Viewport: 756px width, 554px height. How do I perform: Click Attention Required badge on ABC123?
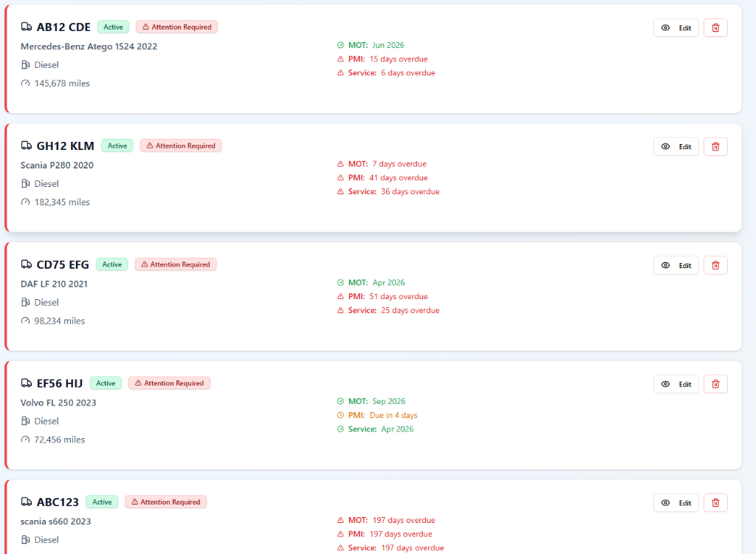(x=166, y=502)
